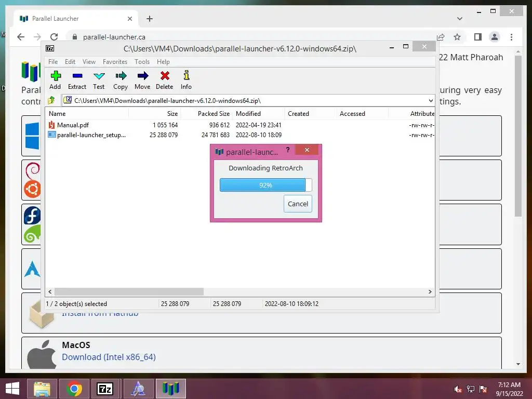Image resolution: width=532 pixels, height=399 pixels.
Task: Reload the Chrome page
Action: [54, 37]
